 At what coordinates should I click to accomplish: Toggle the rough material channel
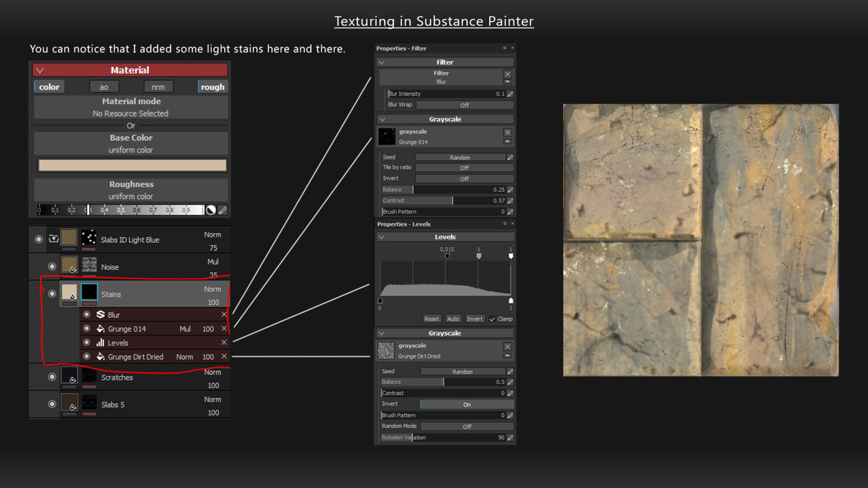click(x=213, y=87)
